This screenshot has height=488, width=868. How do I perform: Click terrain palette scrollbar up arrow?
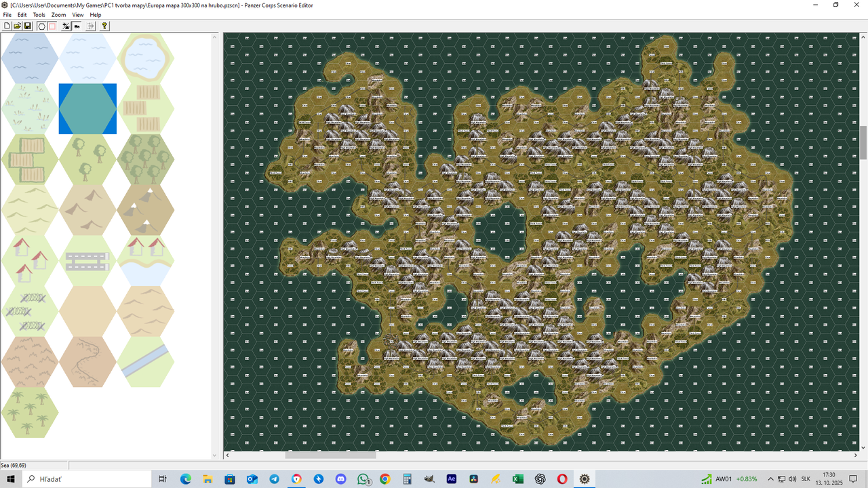point(216,37)
